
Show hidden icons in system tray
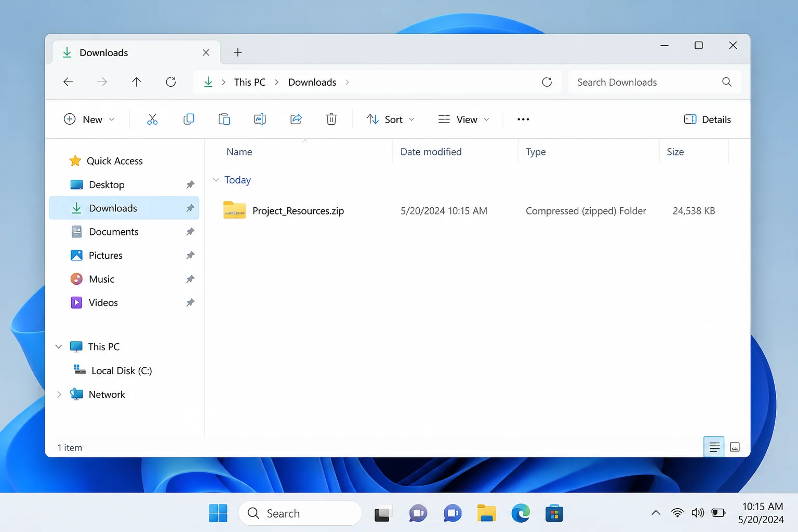[x=656, y=513]
